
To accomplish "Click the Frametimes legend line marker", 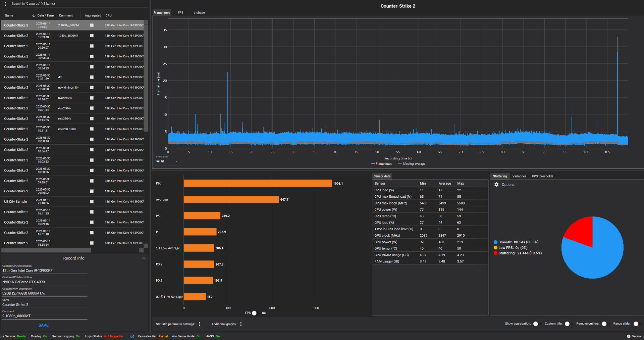I will tap(373, 164).
